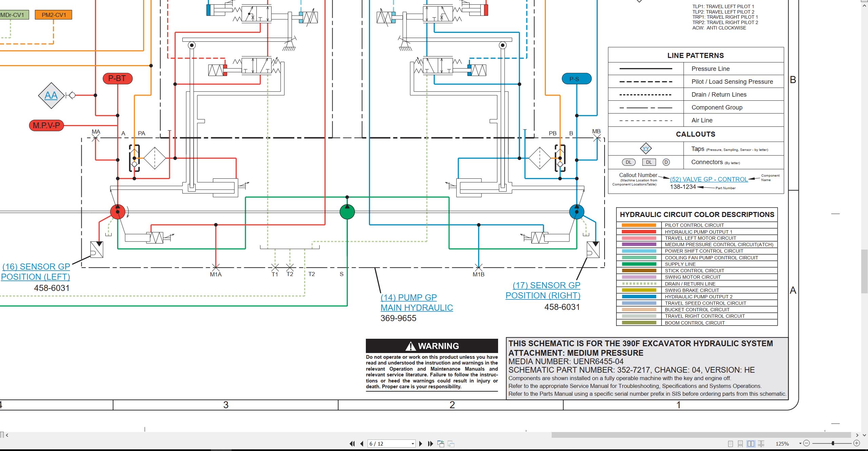The width and height of the screenshot is (868, 451).
Task: Click the vertical scrollbar thumb
Action: coord(865,271)
